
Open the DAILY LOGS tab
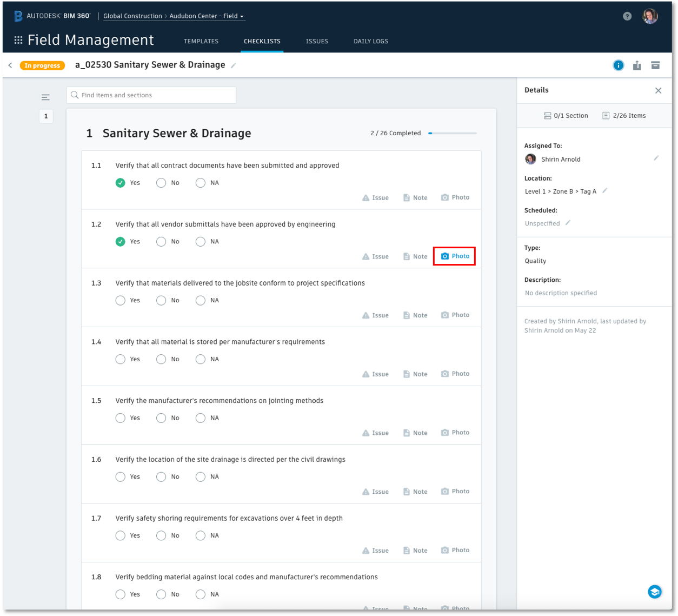point(370,41)
